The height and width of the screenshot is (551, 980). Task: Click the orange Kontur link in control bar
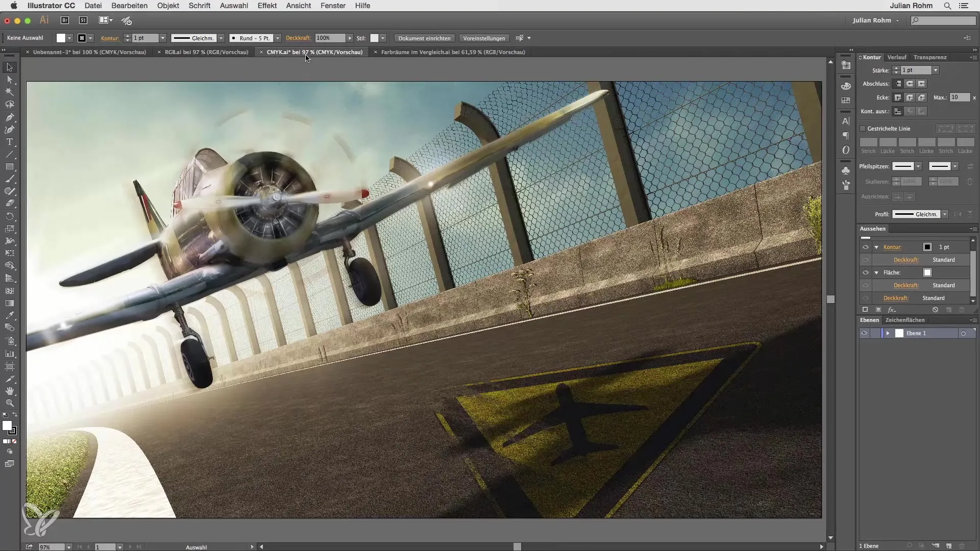(110, 38)
